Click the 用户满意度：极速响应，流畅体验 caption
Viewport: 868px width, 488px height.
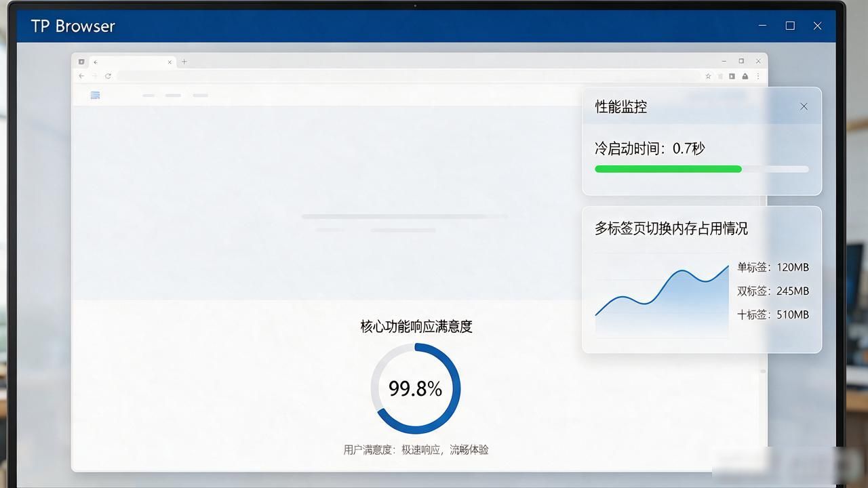(416, 449)
